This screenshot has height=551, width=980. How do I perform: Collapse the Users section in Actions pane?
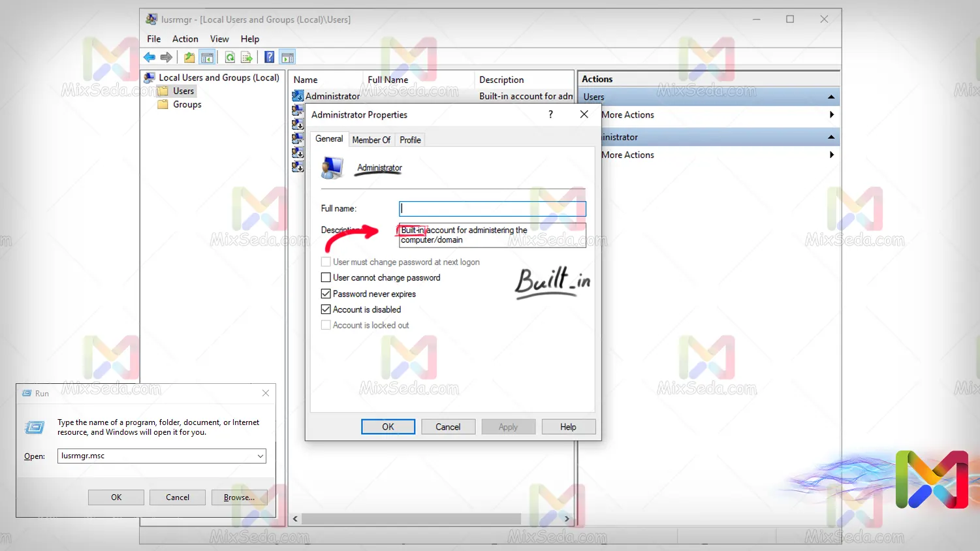831,97
